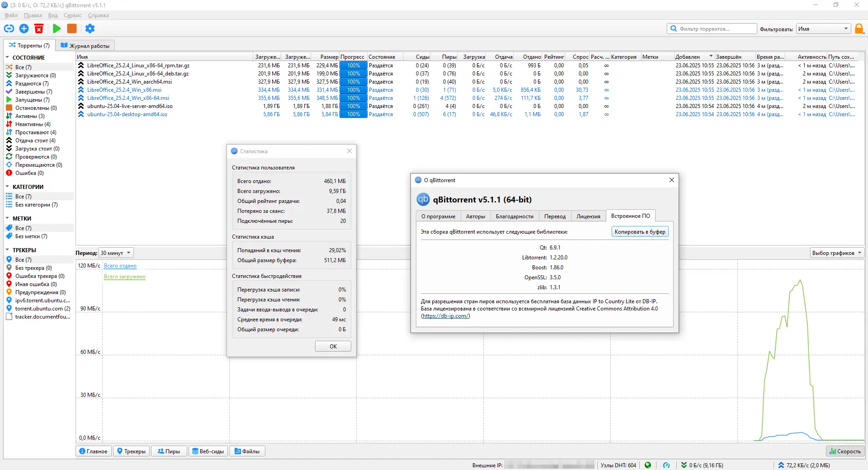Image resolution: width=868 pixels, height=470 pixels.
Task: Click the green start torrent icon
Action: point(57,28)
